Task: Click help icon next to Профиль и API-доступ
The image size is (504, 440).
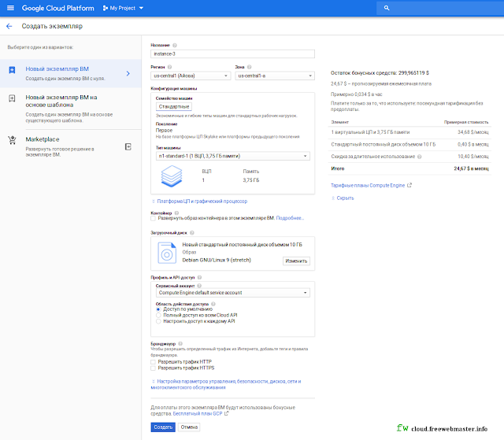Action: (199, 278)
